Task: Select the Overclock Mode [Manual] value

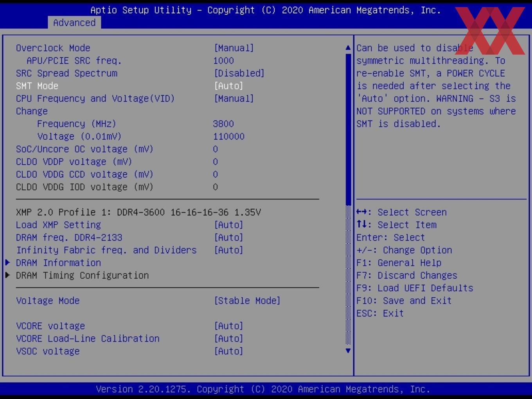Action: (234, 48)
